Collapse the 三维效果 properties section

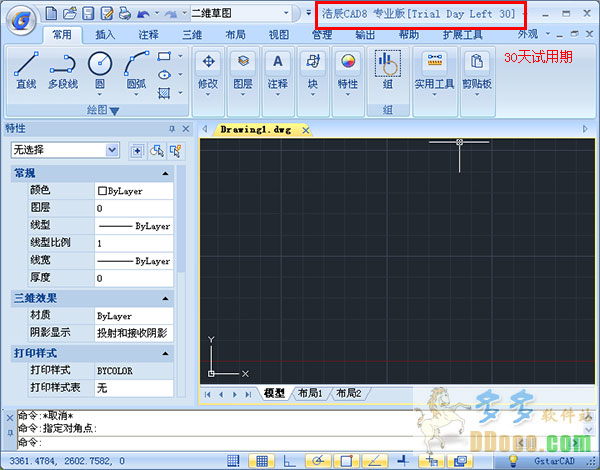[165, 299]
